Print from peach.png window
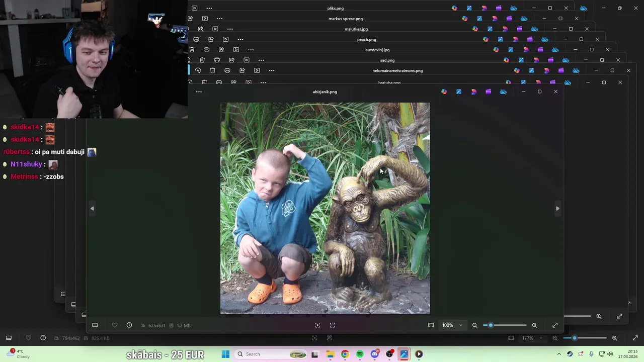 tap(196, 39)
